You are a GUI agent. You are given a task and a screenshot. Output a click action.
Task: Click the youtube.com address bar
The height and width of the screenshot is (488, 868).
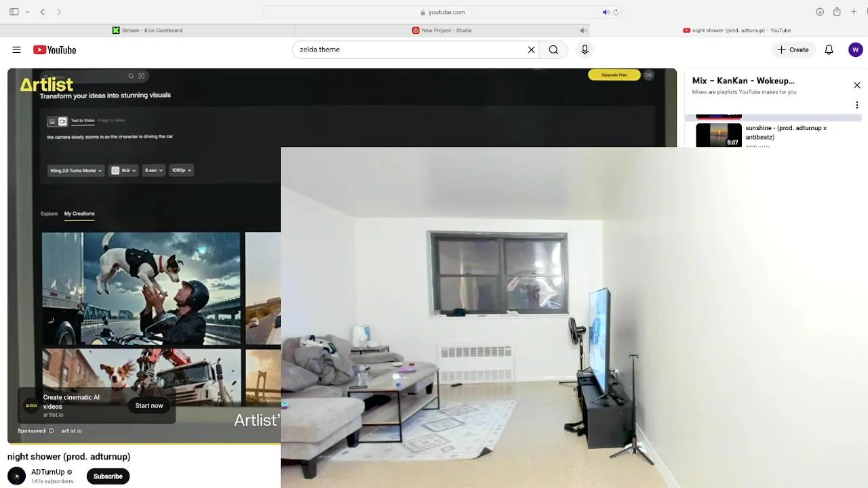click(442, 12)
